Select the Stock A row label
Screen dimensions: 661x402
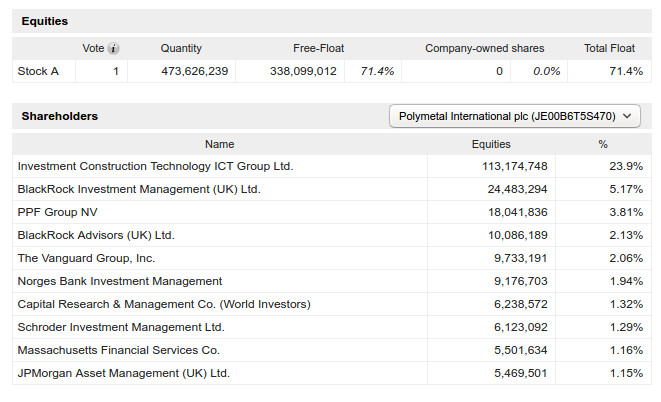click(x=38, y=71)
